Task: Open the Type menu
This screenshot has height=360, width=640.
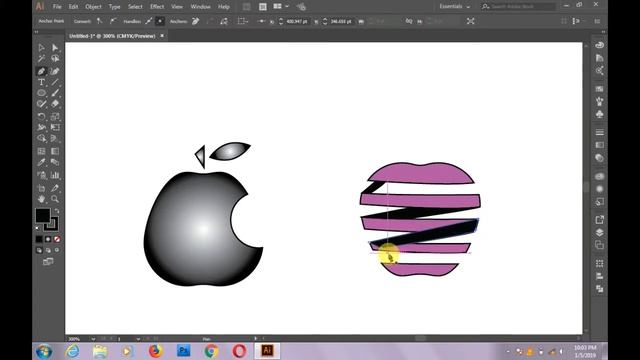Action: (x=115, y=7)
